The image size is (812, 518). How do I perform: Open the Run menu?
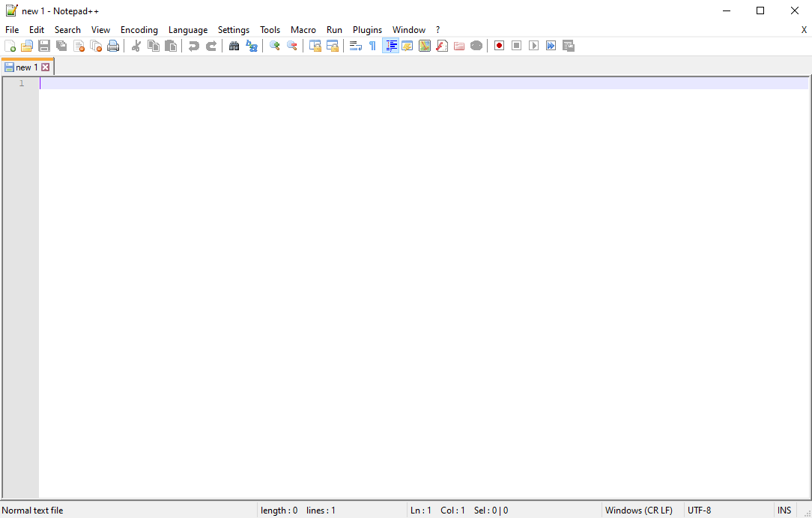335,30
